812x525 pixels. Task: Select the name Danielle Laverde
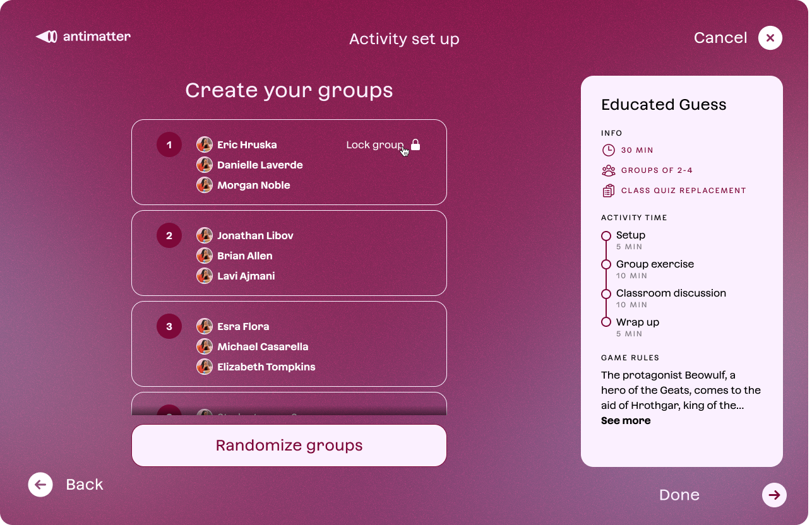coord(260,165)
